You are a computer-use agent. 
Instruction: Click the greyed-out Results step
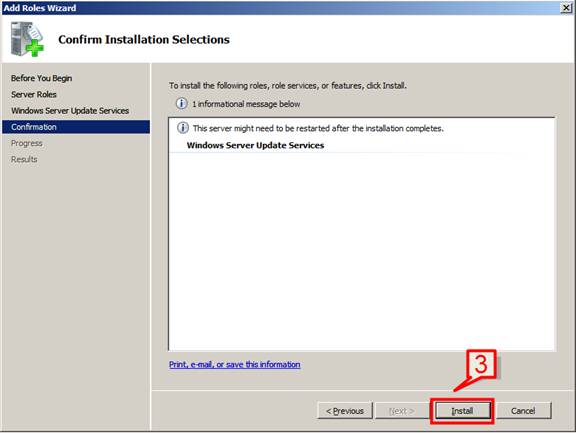[x=24, y=159]
